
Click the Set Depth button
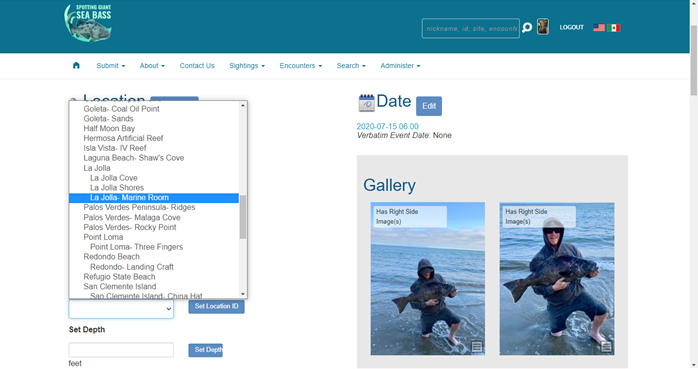[x=205, y=350]
